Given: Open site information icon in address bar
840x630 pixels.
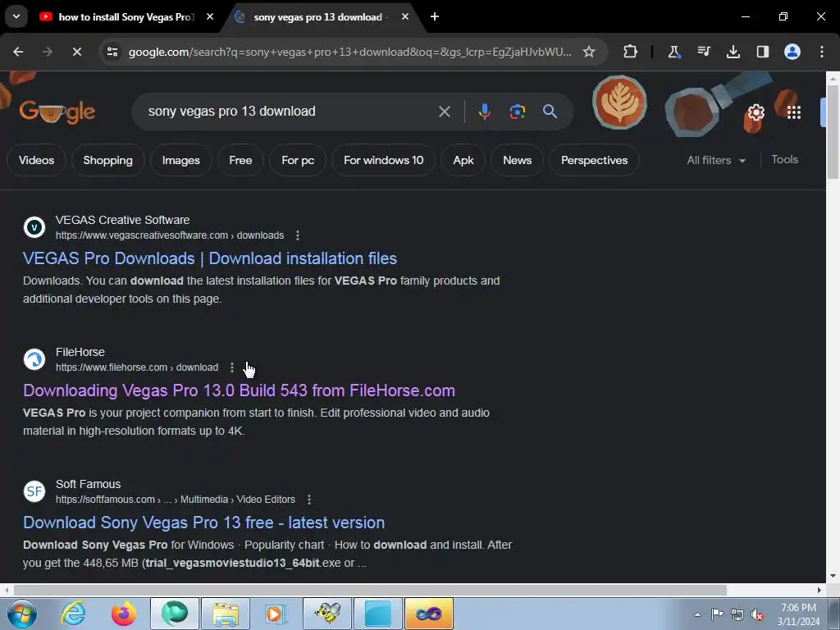Looking at the screenshot, I should click(112, 52).
